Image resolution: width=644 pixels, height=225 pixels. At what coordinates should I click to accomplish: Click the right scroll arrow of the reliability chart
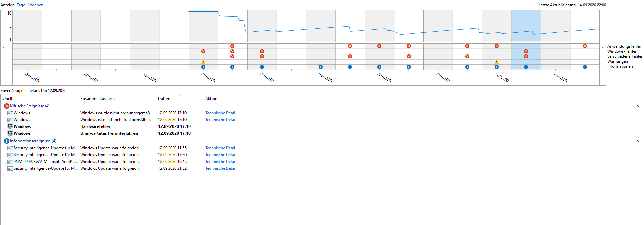[603, 47]
